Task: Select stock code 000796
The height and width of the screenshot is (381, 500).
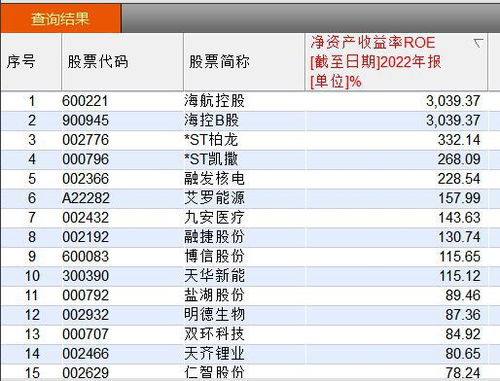Action: (85, 159)
